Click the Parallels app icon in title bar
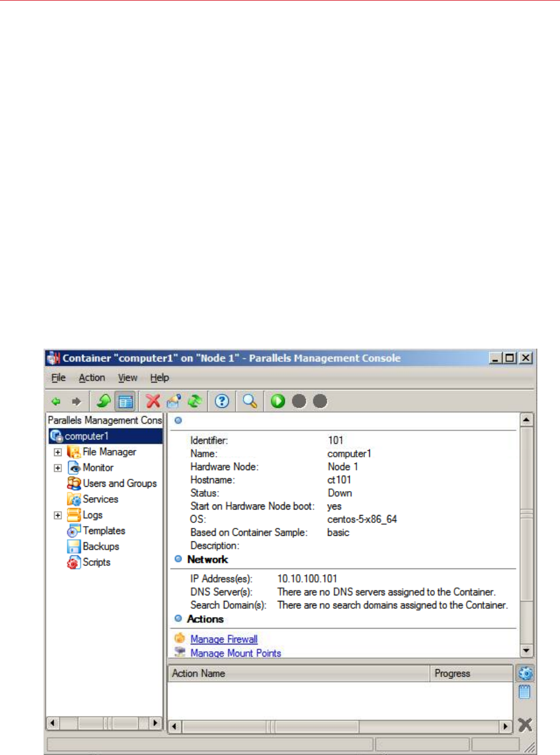Screen dimensions: 560x755 [54, 358]
